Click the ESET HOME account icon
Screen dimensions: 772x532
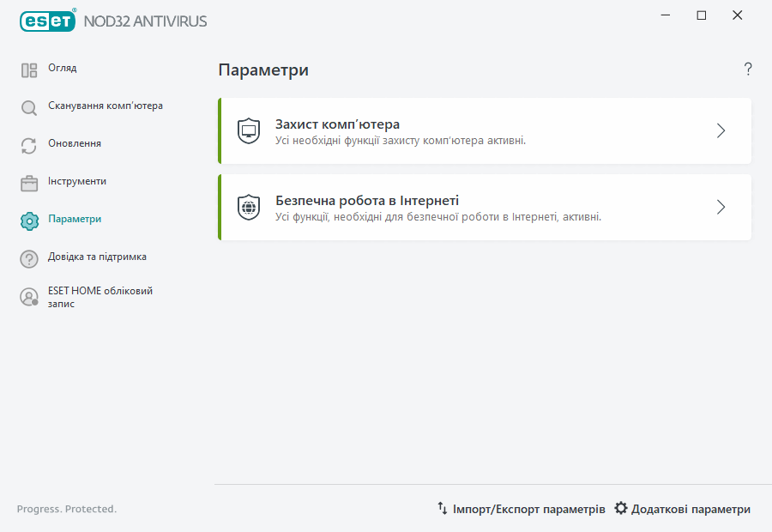pyautogui.click(x=28, y=297)
